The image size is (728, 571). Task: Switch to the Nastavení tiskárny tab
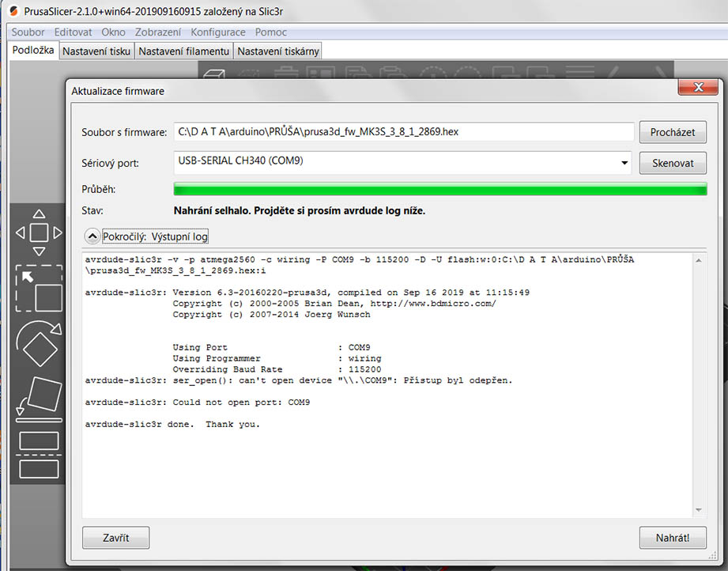pos(278,51)
